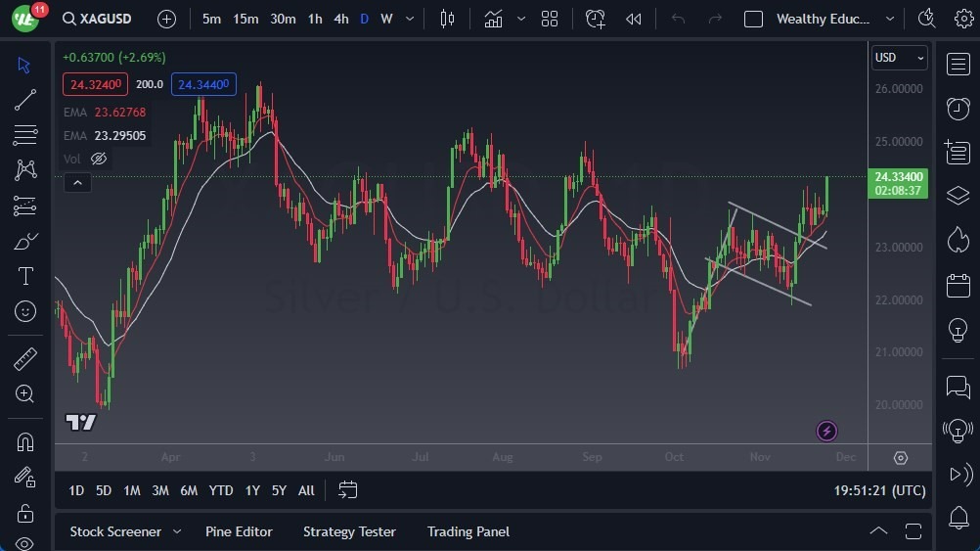980x551 pixels.
Task: Open the alerts panel clock icon
Action: [x=958, y=109]
